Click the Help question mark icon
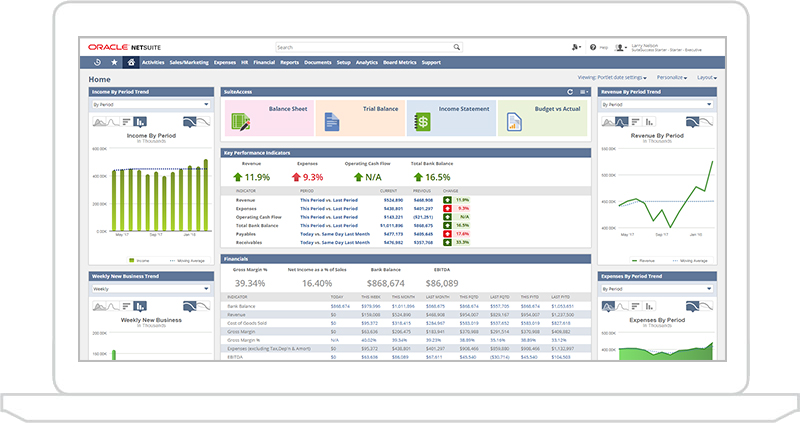The height and width of the screenshot is (423, 800). pyautogui.click(x=593, y=47)
